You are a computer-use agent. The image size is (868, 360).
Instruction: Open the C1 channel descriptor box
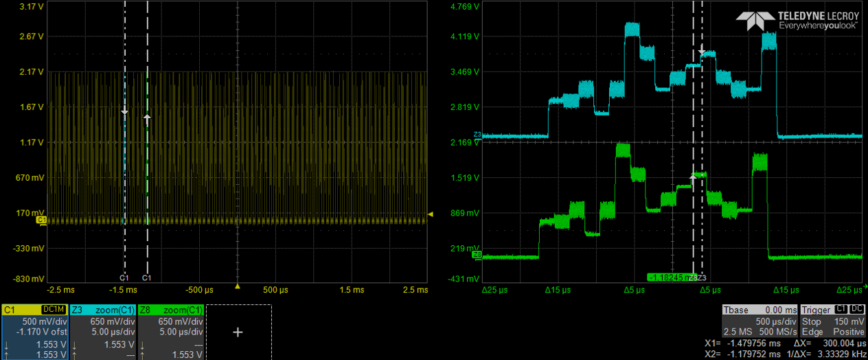[x=34, y=332]
